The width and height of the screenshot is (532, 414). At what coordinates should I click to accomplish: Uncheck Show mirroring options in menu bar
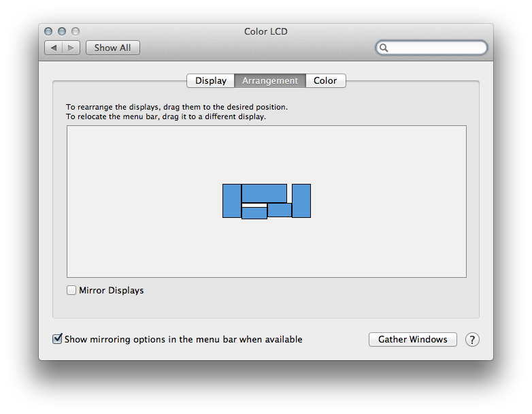click(x=57, y=338)
